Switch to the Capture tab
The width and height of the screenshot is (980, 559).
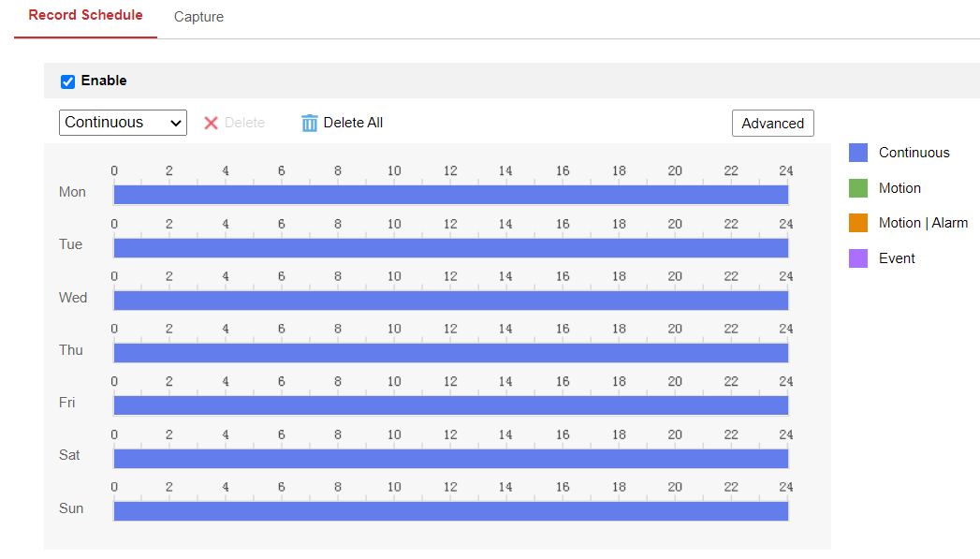pyautogui.click(x=198, y=17)
